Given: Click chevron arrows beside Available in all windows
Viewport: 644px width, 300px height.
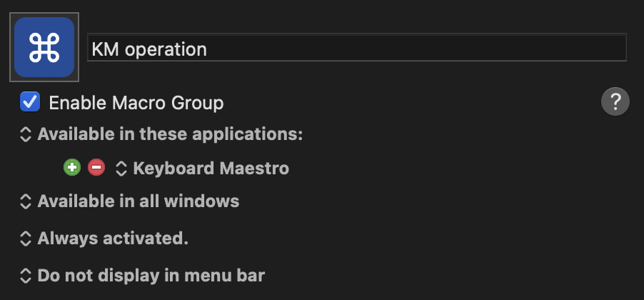Looking at the screenshot, I should (26, 202).
